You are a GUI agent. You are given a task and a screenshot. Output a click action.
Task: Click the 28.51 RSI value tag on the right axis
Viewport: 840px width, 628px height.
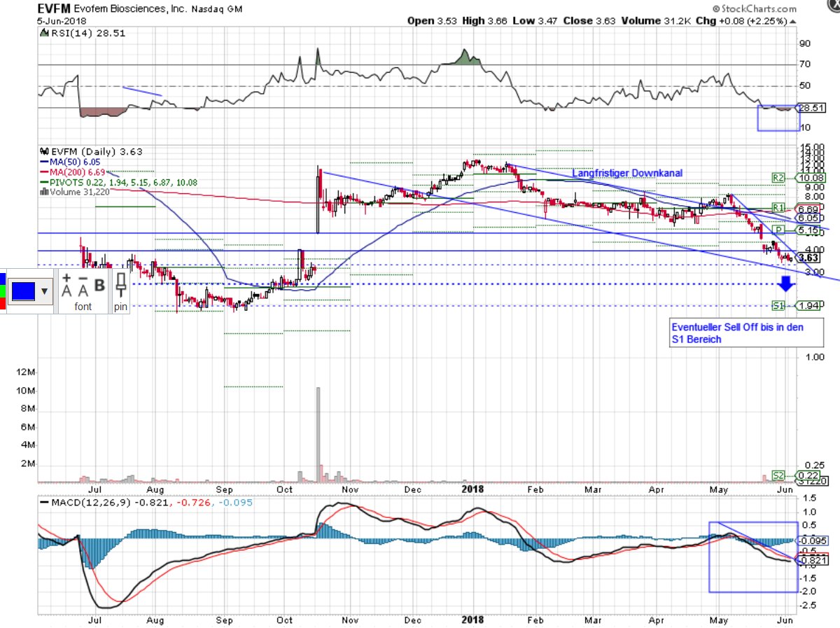tap(809, 108)
